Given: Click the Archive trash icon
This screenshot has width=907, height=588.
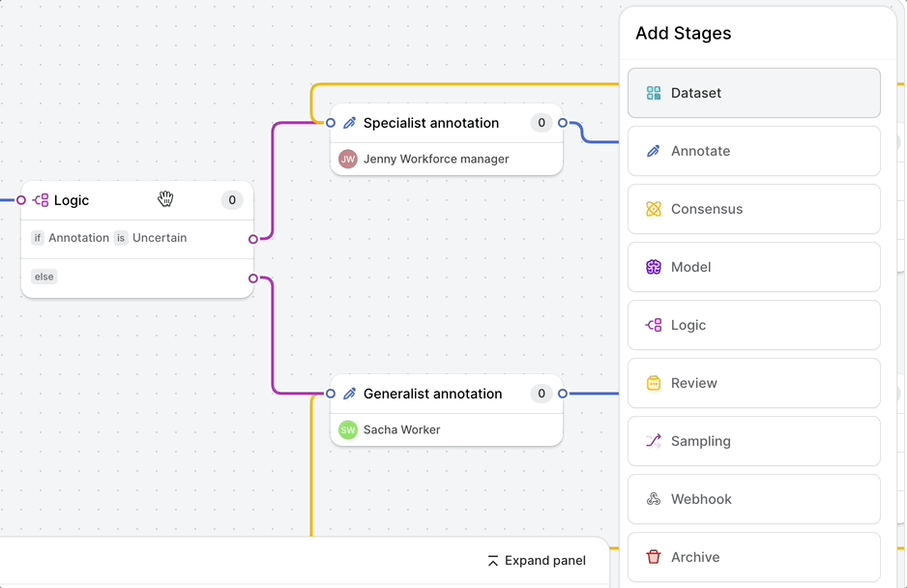Looking at the screenshot, I should coord(654,557).
